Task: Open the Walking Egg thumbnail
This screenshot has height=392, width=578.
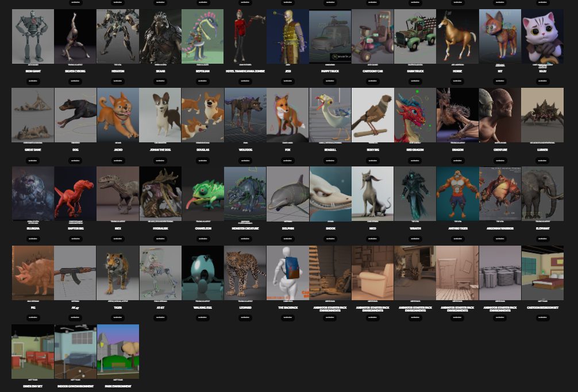Action: (203, 273)
